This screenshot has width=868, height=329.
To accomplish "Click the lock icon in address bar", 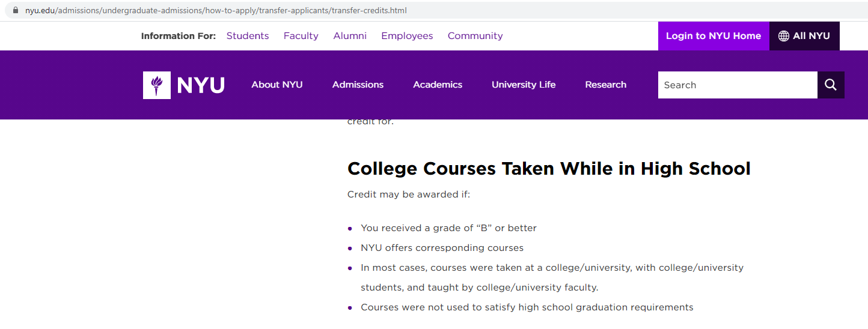I will tap(16, 11).
